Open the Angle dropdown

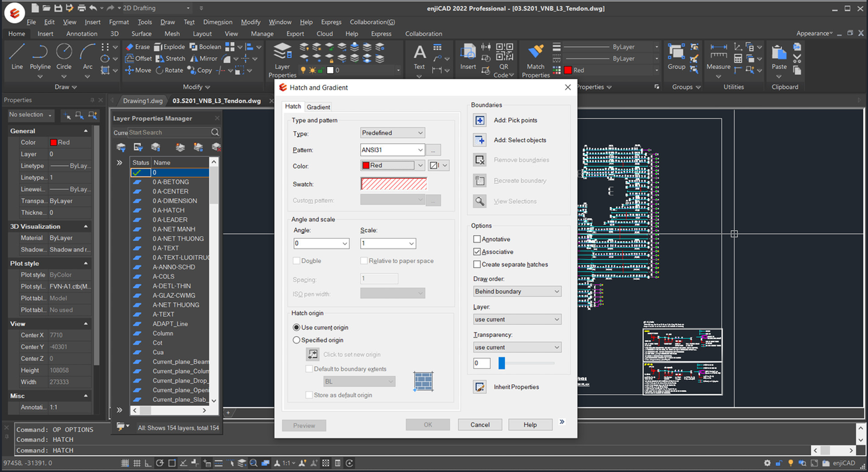[344, 244]
